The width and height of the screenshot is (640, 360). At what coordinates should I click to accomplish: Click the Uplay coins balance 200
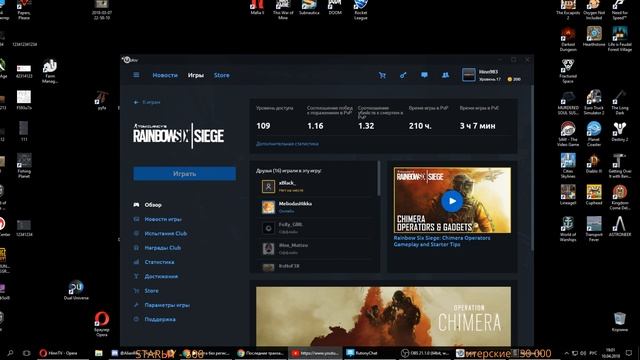514,79
